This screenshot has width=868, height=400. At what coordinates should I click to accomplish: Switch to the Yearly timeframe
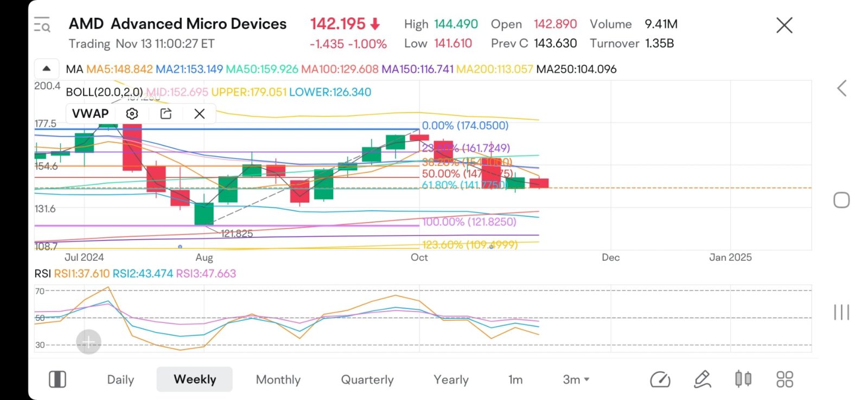[451, 380]
